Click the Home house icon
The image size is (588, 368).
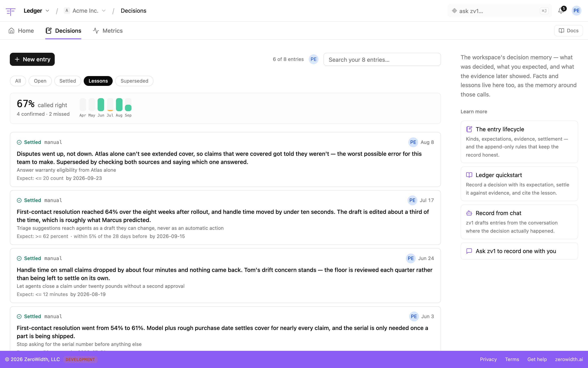[x=11, y=31]
